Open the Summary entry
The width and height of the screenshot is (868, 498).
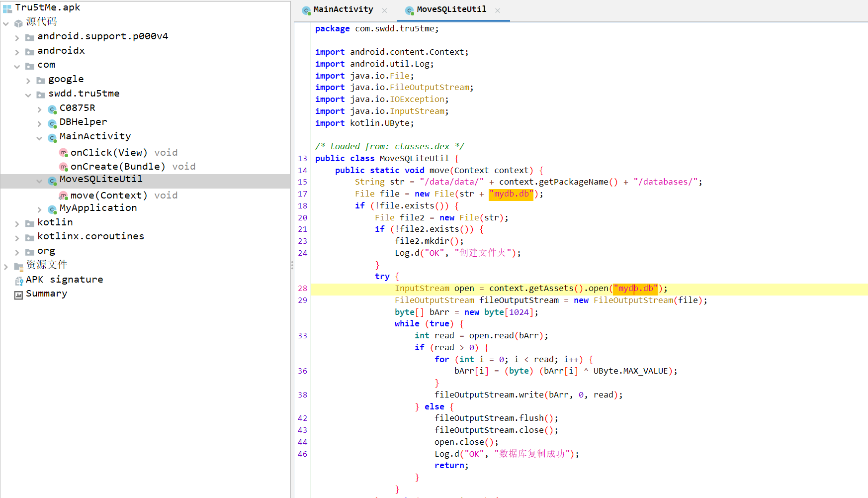click(46, 294)
